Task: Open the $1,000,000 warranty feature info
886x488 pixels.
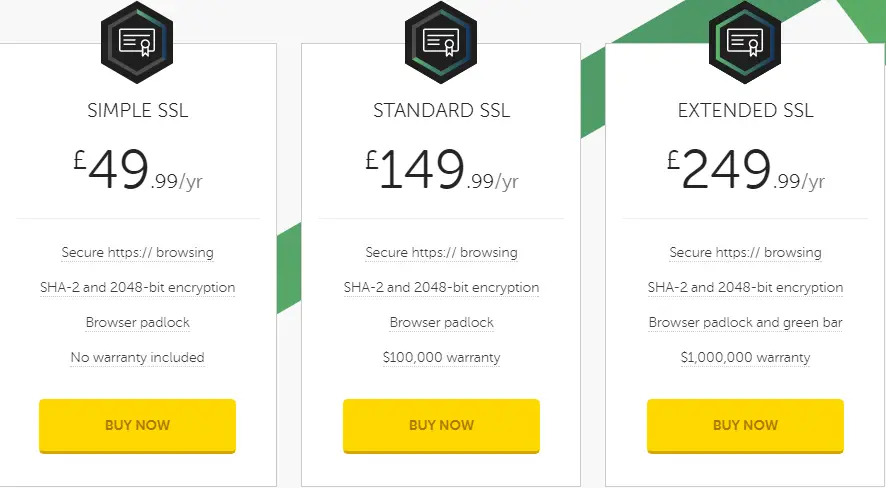Action: click(745, 358)
